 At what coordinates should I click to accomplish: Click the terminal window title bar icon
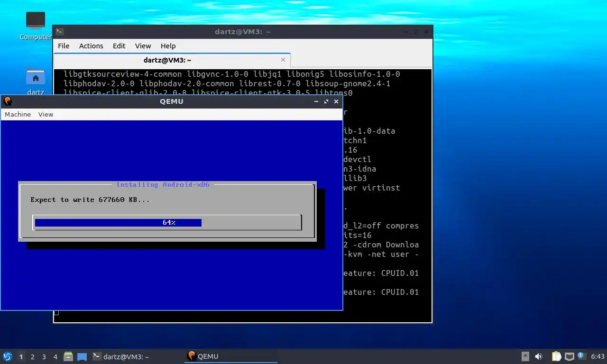60,32
